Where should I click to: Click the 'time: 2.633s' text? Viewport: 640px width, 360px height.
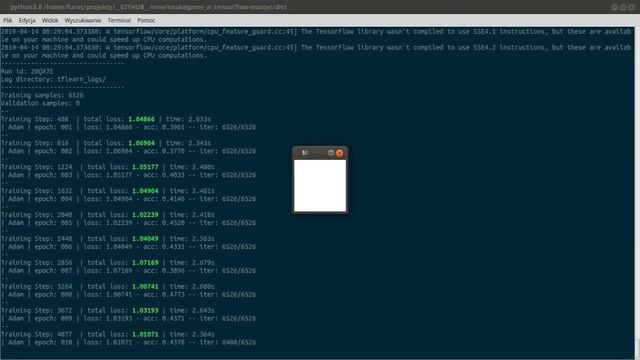coord(188,119)
